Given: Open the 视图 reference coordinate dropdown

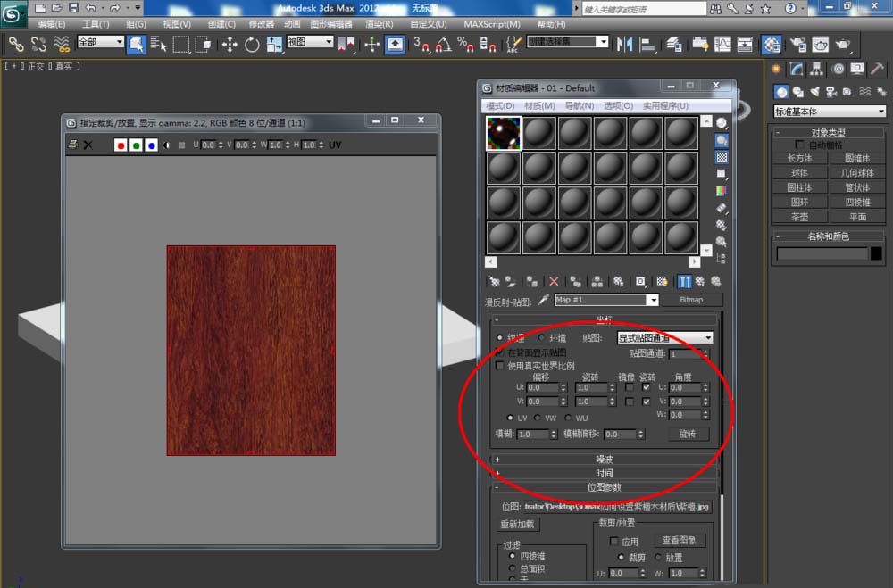Looking at the screenshot, I should point(310,42).
